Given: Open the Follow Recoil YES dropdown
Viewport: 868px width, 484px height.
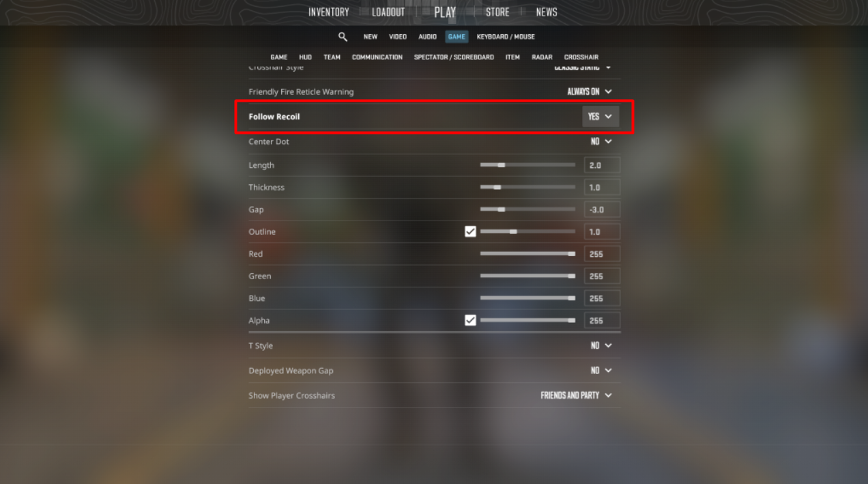Looking at the screenshot, I should click(x=601, y=117).
